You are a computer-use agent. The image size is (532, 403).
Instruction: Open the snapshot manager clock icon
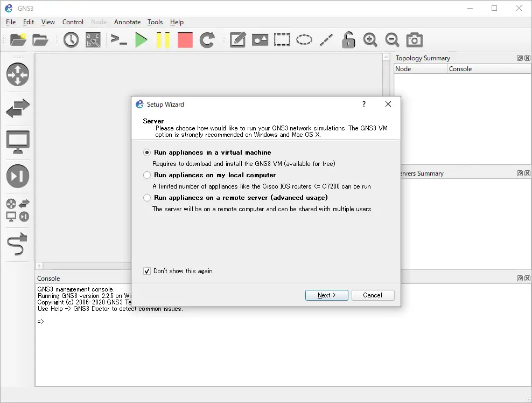[71, 40]
